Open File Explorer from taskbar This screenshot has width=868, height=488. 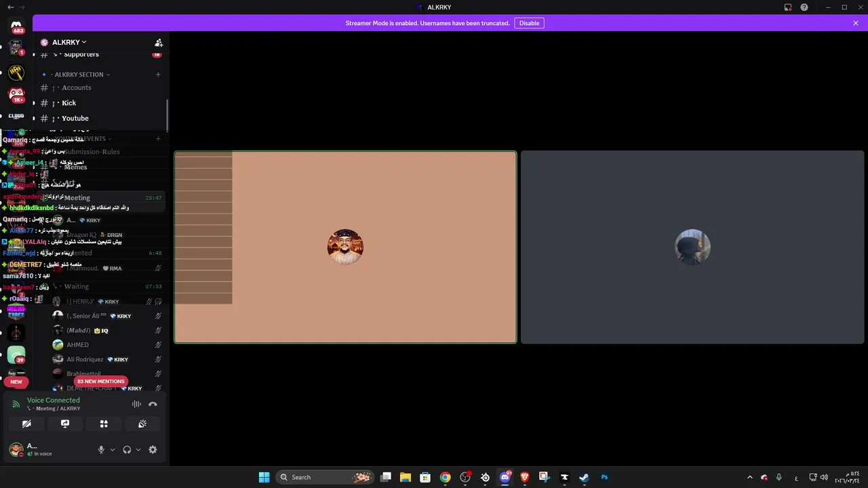[x=406, y=477]
